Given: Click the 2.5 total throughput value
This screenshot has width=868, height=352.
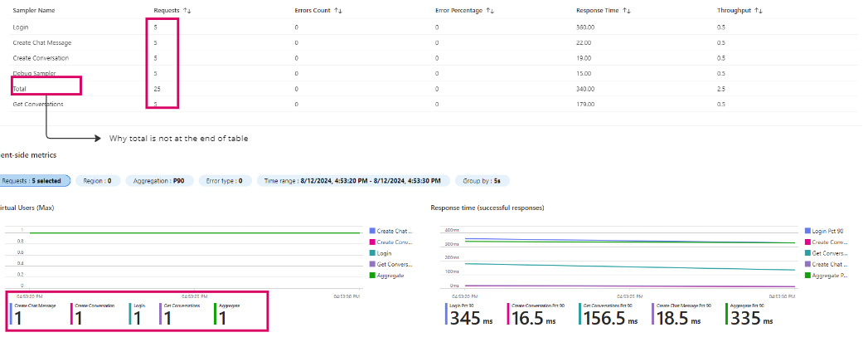Looking at the screenshot, I should tap(721, 89).
